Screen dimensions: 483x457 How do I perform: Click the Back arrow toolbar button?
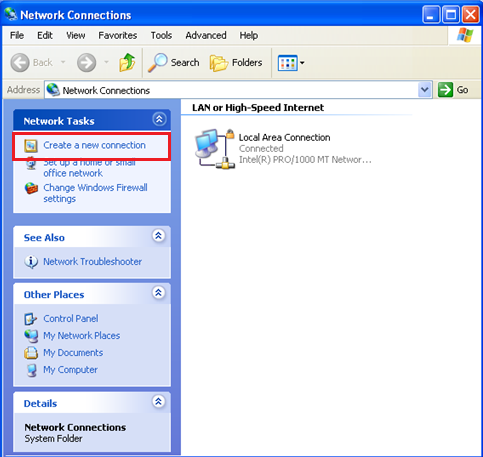tap(20, 62)
